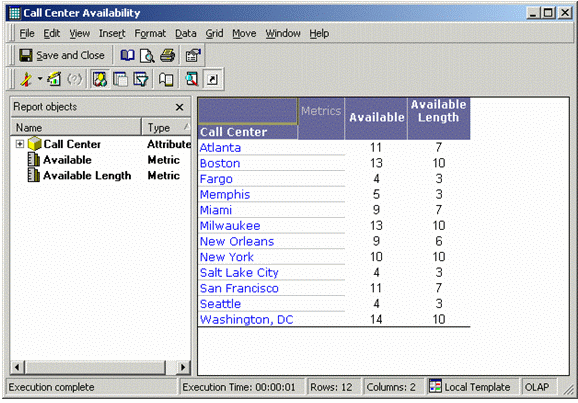Close the Report objects pane
578x403 pixels.
(180, 107)
